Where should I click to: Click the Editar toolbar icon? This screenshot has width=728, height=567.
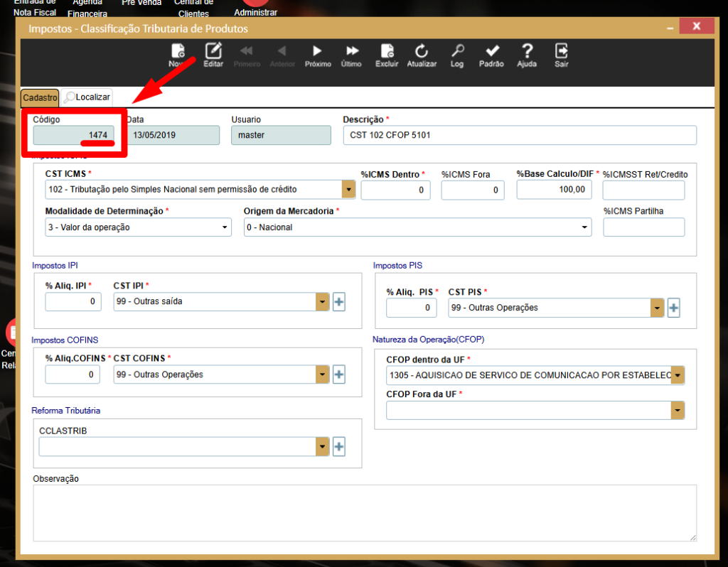[213, 55]
